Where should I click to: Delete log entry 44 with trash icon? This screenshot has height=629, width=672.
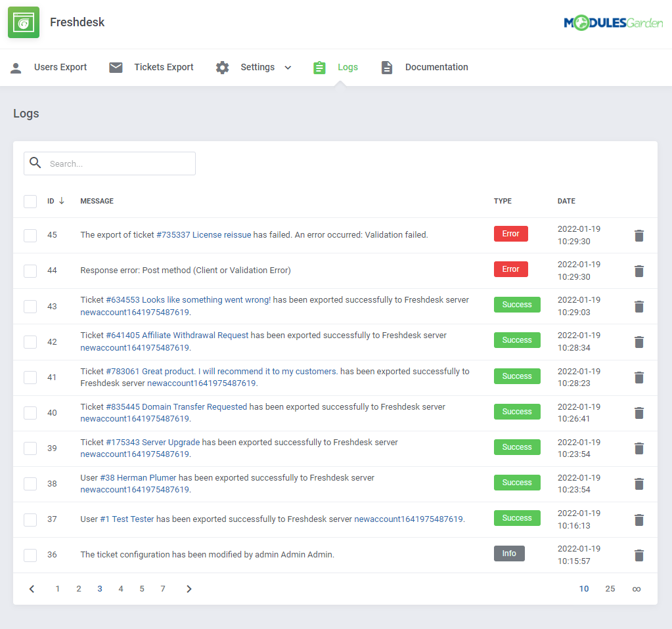click(x=639, y=271)
